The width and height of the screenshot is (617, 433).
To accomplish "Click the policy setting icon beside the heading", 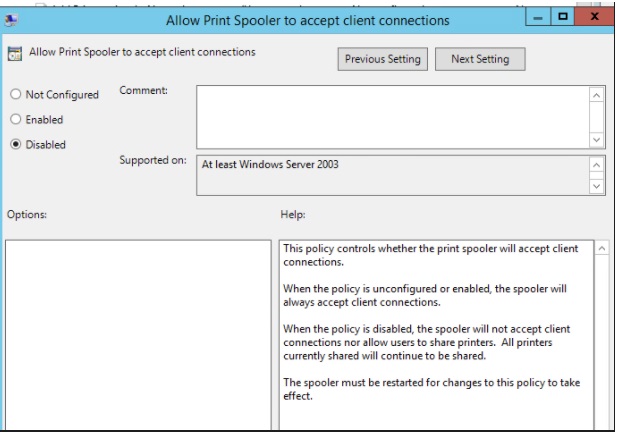I will [15, 54].
